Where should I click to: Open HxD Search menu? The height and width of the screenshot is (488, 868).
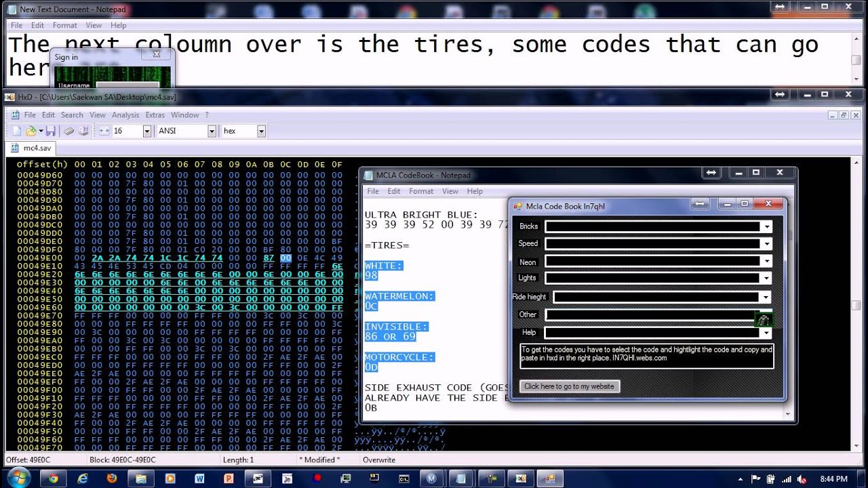coord(72,115)
